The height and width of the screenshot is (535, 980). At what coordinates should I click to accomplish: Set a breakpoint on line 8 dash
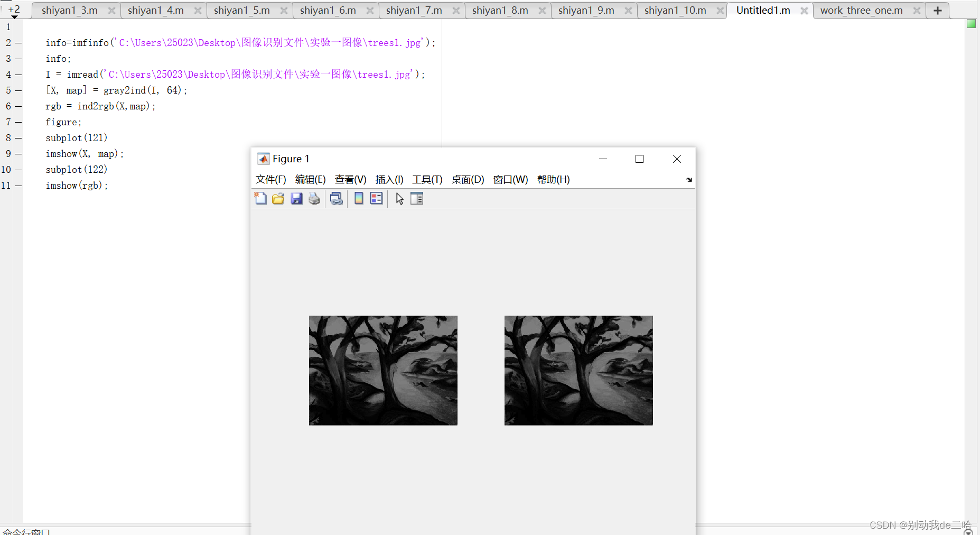pos(18,138)
